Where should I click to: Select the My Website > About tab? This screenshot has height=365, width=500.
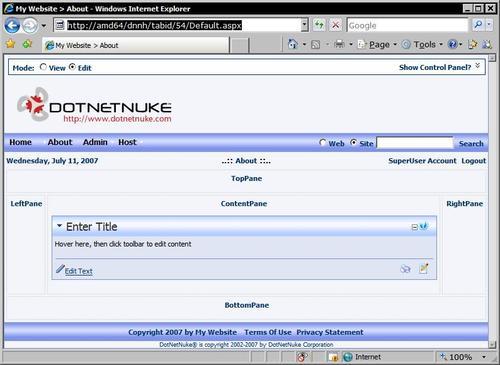pos(136,45)
